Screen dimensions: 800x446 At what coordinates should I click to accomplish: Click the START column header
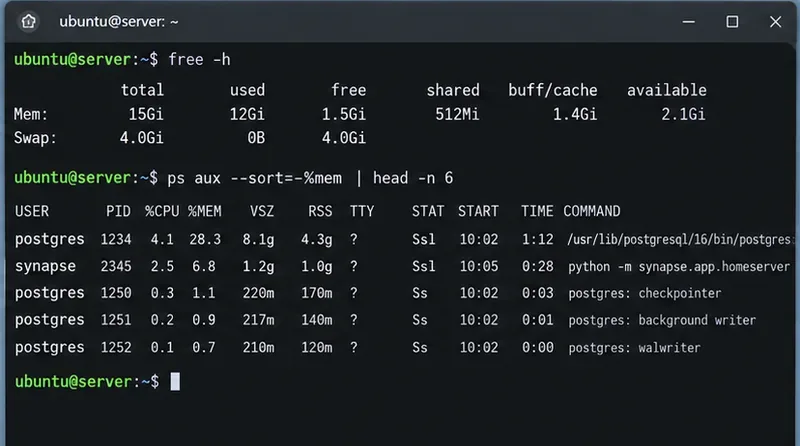(478, 211)
